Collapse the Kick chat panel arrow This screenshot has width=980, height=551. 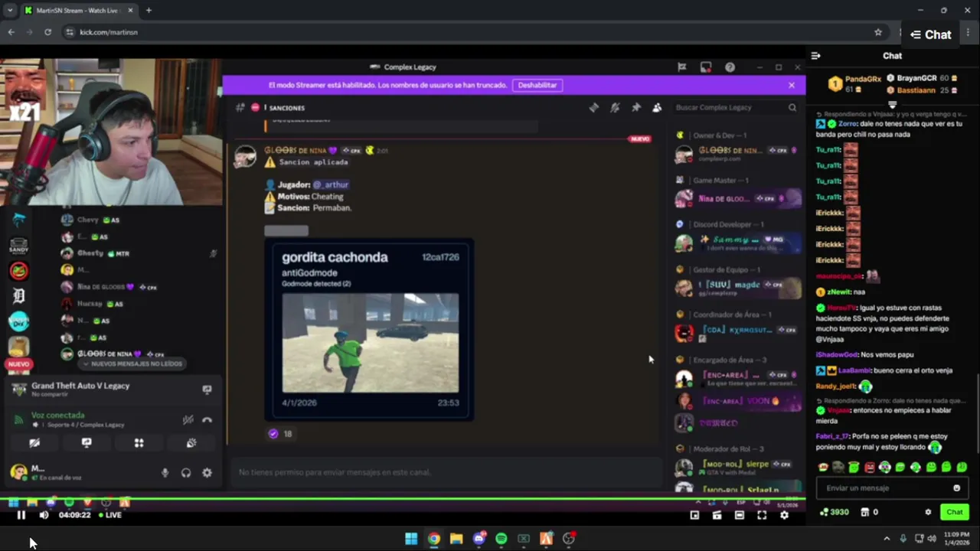816,56
